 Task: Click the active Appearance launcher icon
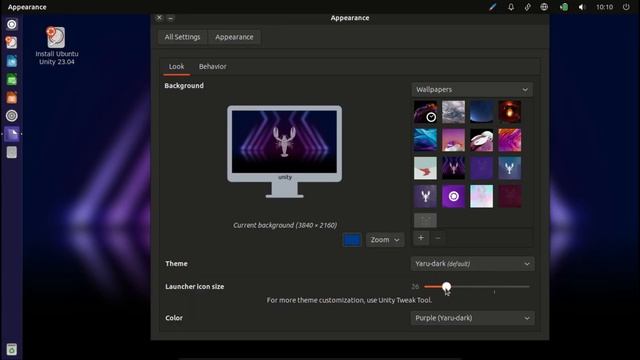point(12,134)
